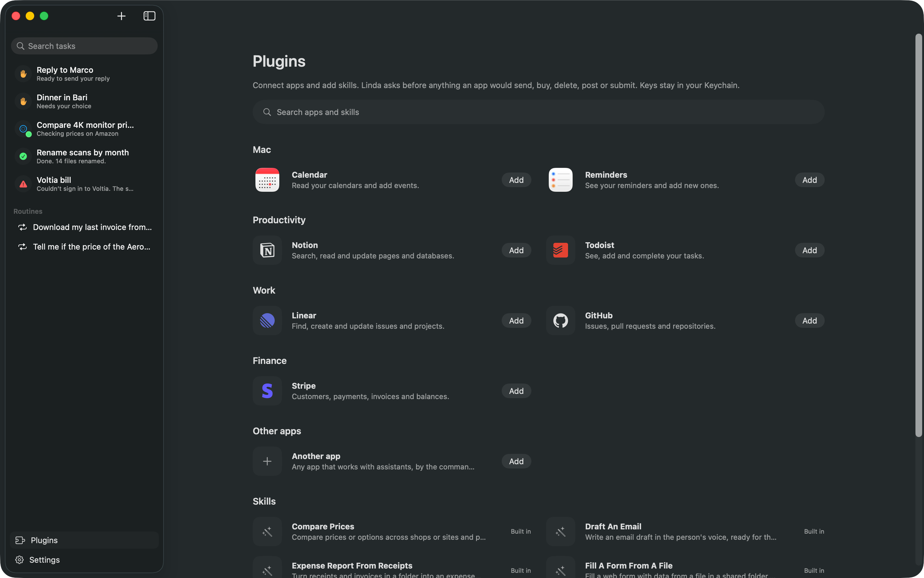This screenshot has height=578, width=924.
Task: Open the Plugins section in sidebar
Action: [x=84, y=540]
